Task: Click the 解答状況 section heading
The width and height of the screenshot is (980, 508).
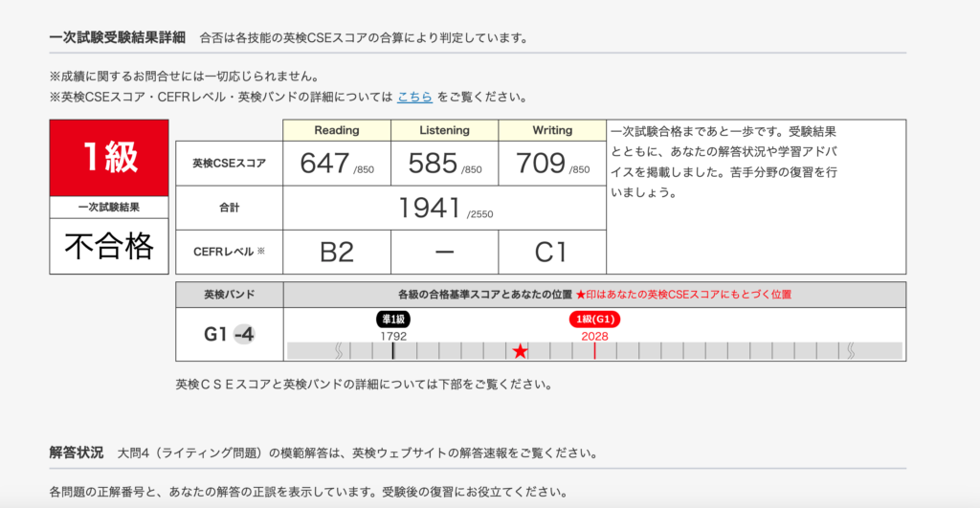Action: 77,452
